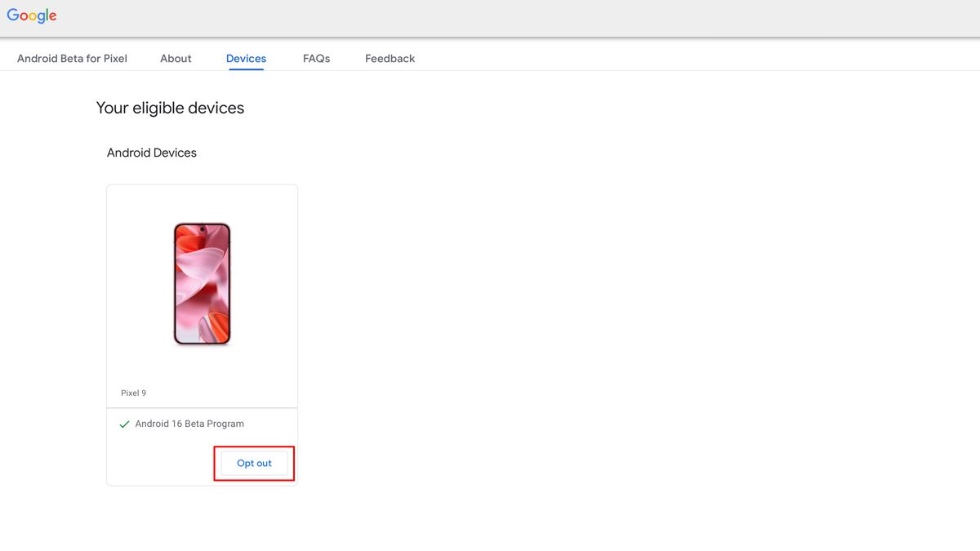980x551 pixels.
Task: Select the Pixel 9 phone image
Action: click(x=202, y=283)
